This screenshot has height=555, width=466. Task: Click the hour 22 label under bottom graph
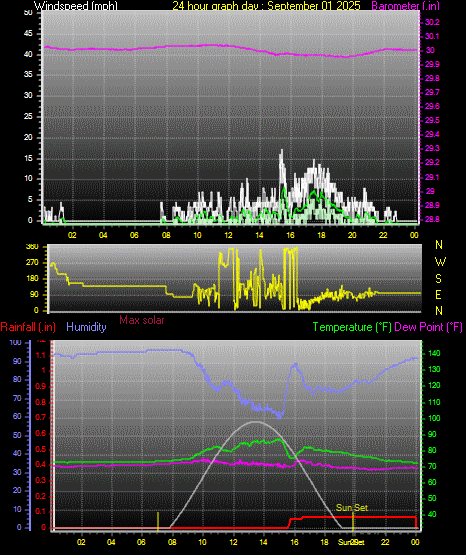(385, 542)
